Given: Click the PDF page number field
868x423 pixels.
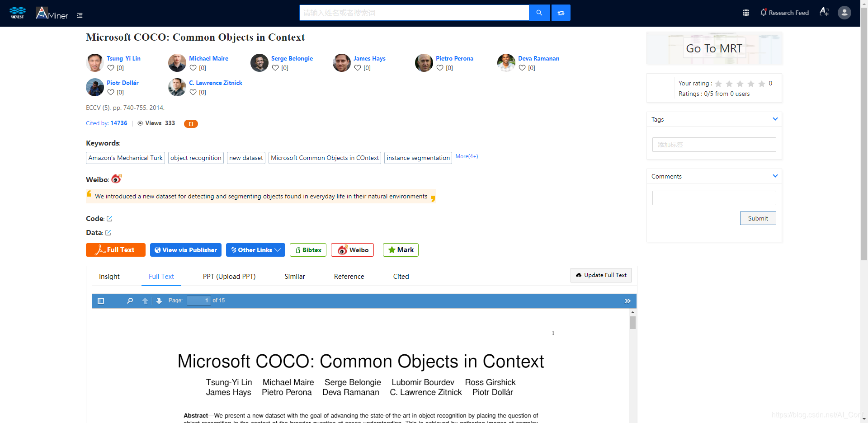Looking at the screenshot, I should (x=199, y=301).
